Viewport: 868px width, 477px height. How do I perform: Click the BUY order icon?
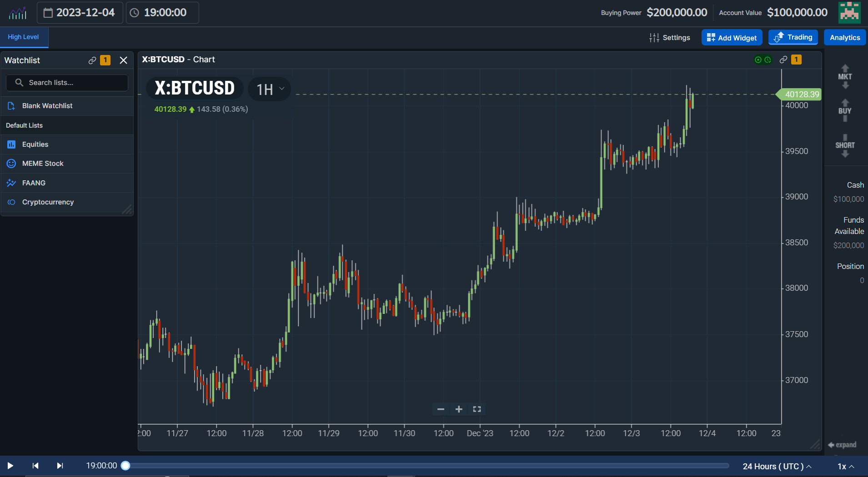pos(845,110)
